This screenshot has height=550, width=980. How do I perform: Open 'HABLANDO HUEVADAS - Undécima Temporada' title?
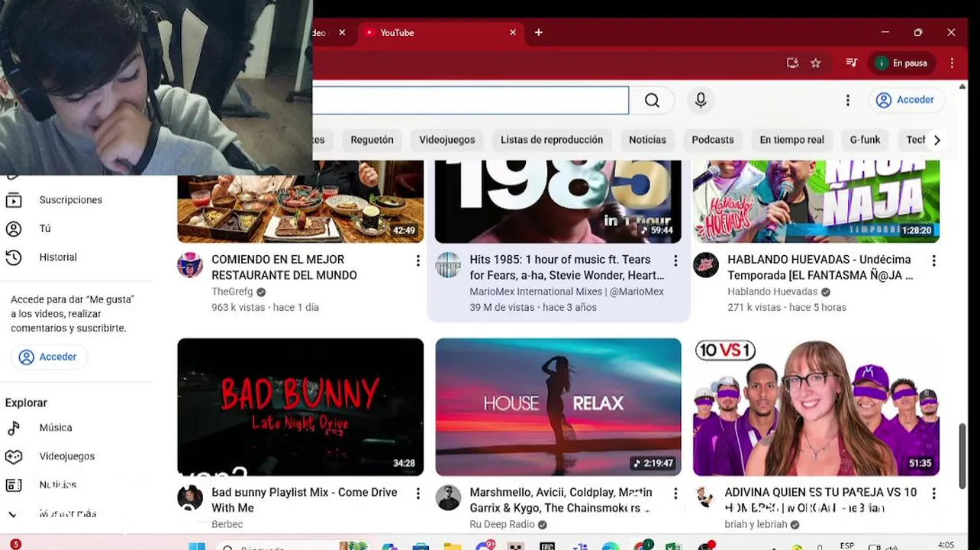tap(820, 267)
